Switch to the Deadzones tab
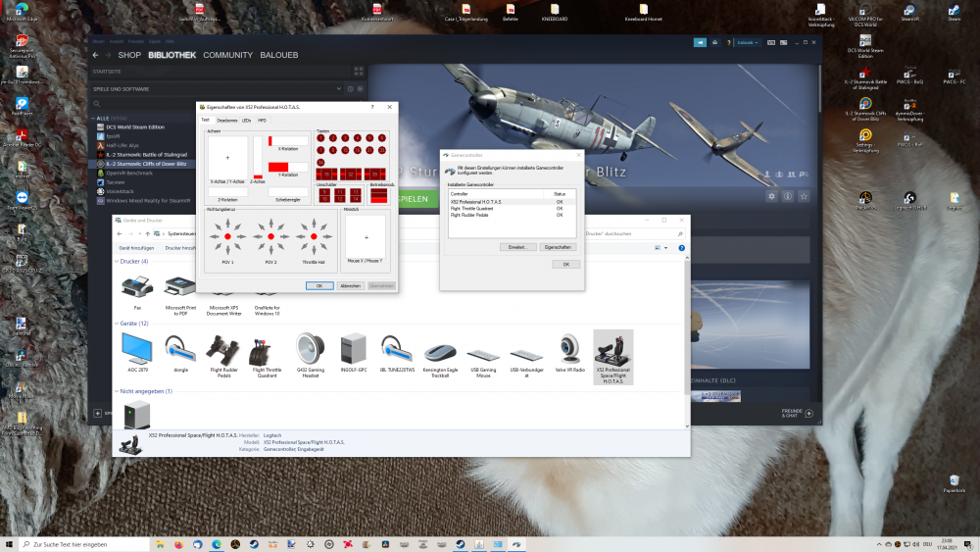 226,120
